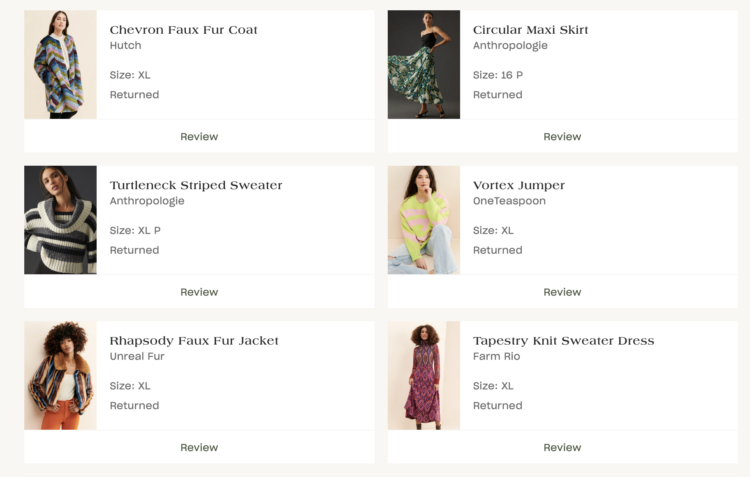The image size is (750, 477).
Task: Open the Chevron Faux Fur Coat title
Action: 183,30
